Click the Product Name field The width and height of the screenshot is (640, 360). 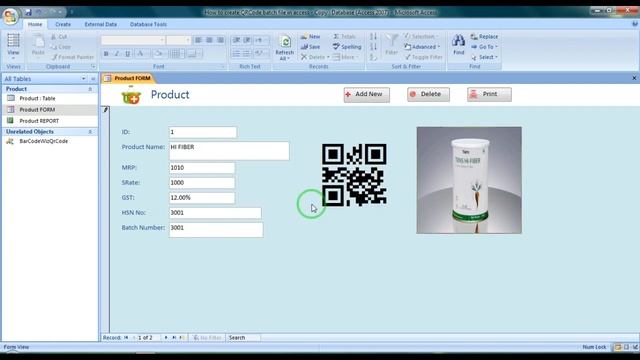(x=229, y=151)
